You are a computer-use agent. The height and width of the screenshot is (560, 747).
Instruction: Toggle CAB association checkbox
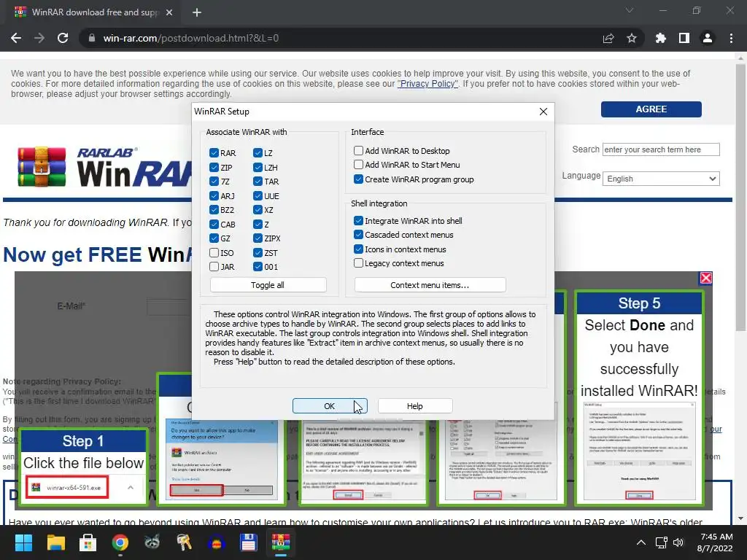click(214, 225)
